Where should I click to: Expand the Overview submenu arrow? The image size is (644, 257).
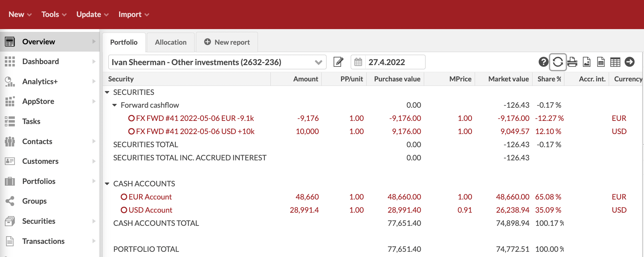(94, 42)
